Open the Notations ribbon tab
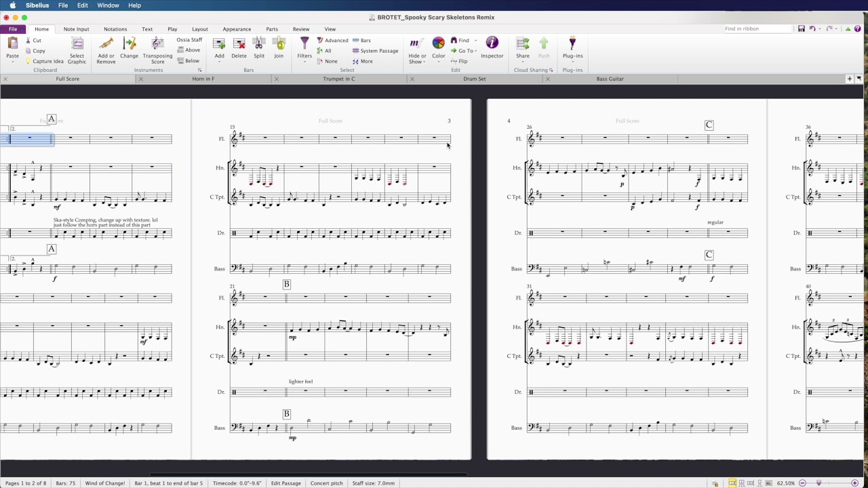This screenshot has width=868, height=488. (115, 29)
